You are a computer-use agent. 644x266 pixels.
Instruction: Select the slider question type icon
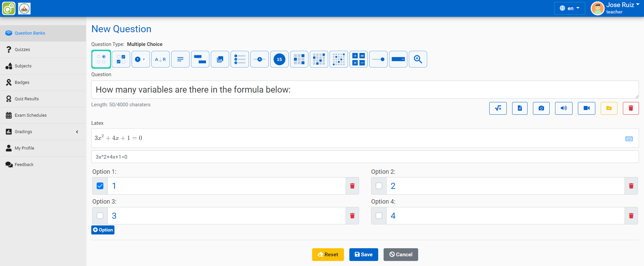click(378, 59)
